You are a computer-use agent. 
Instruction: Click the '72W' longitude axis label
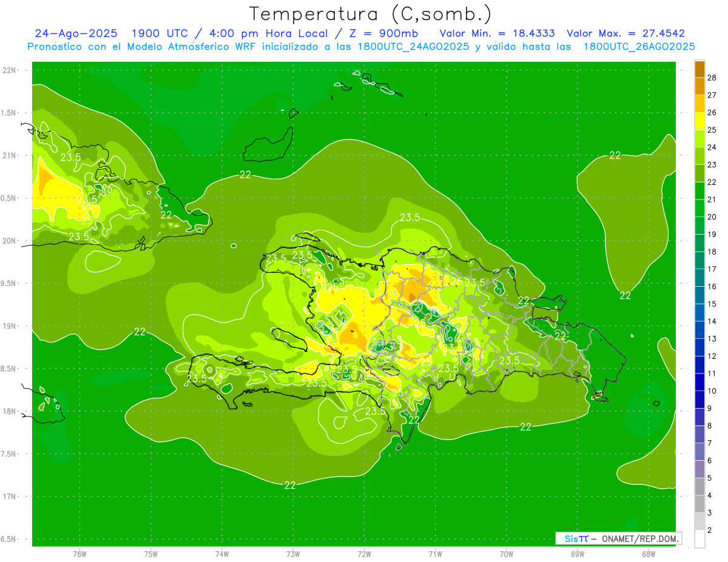(364, 554)
